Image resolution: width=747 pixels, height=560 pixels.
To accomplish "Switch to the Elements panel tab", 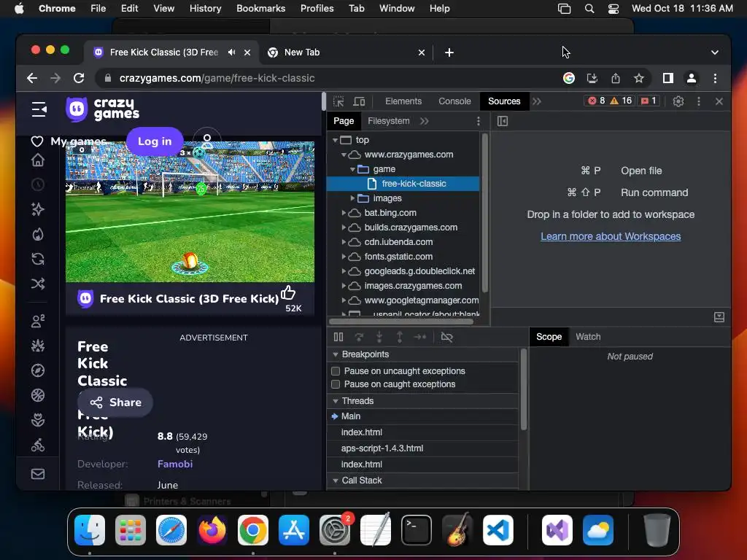I will pyautogui.click(x=403, y=101).
